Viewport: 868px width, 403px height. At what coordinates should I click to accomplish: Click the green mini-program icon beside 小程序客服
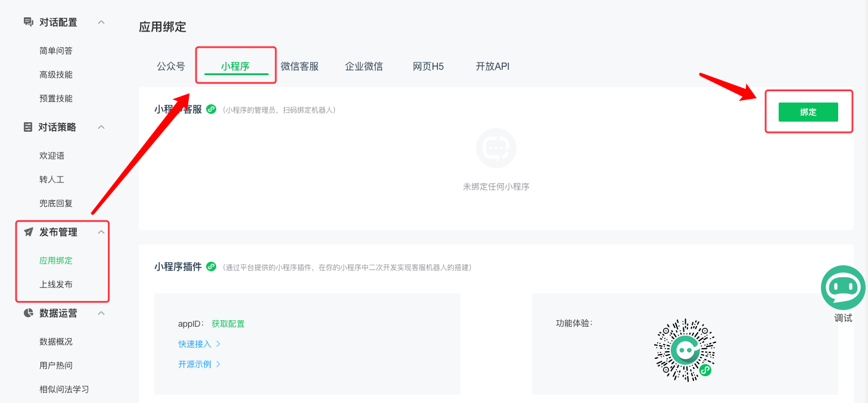210,109
